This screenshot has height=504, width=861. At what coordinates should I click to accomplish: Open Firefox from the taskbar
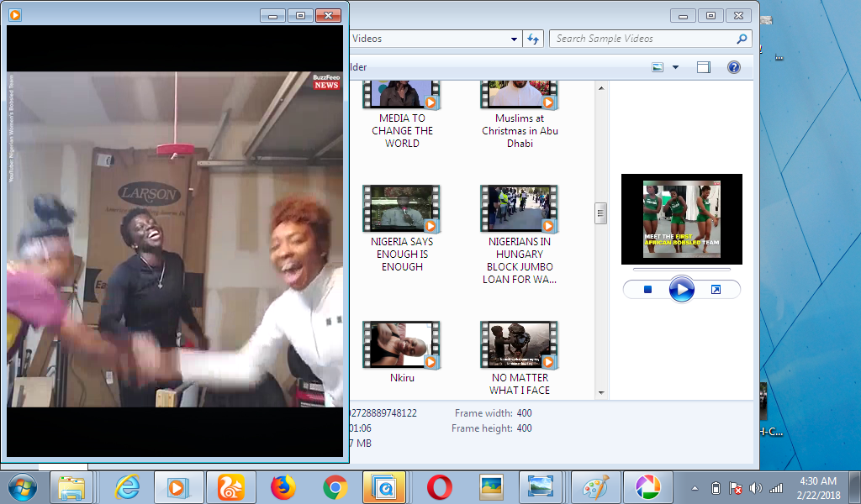283,487
